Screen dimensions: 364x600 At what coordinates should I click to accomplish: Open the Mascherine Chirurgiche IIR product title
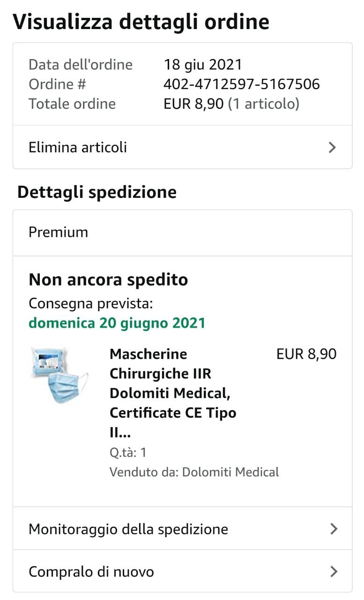172,393
